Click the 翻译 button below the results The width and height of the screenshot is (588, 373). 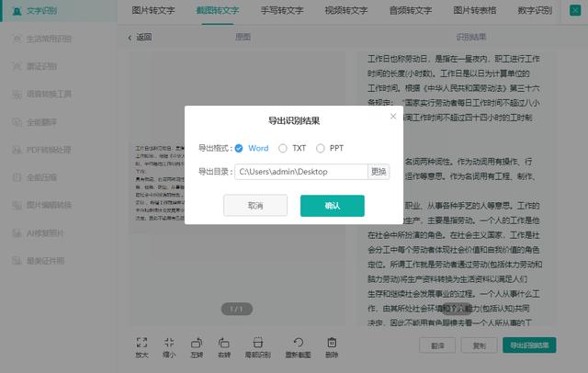[437, 345]
